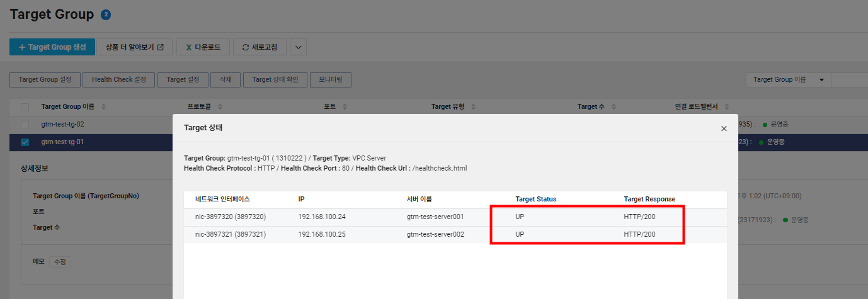Open 모니터링 button
The height and width of the screenshot is (299, 868).
[331, 80]
